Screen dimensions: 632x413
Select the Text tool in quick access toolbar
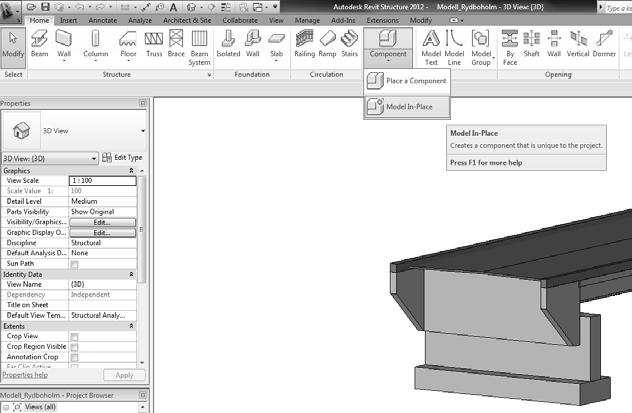pos(173,7)
